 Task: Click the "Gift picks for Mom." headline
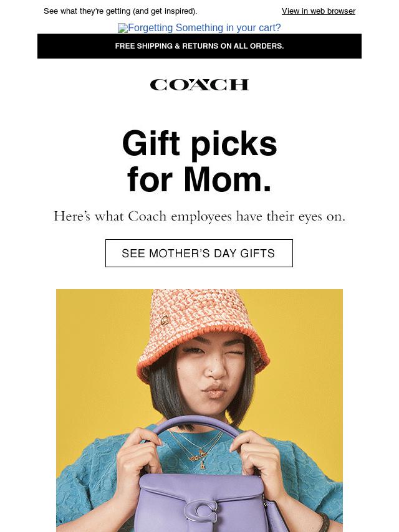coord(199,161)
